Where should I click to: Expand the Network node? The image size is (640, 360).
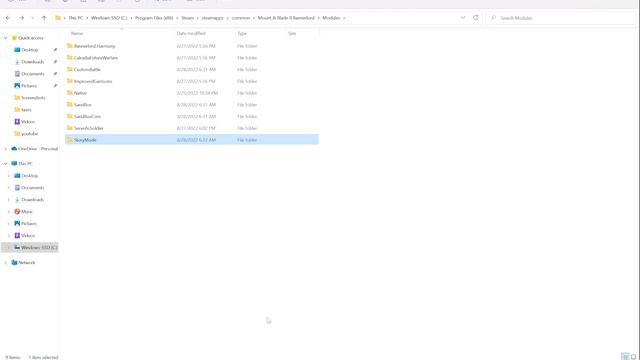[x=6, y=262]
